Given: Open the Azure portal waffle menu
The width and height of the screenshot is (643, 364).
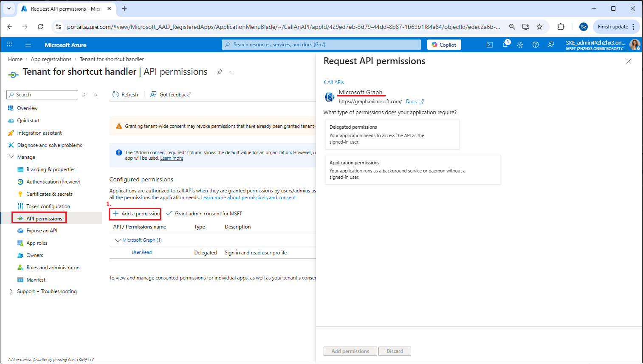Looking at the screenshot, I should pyautogui.click(x=9, y=44).
